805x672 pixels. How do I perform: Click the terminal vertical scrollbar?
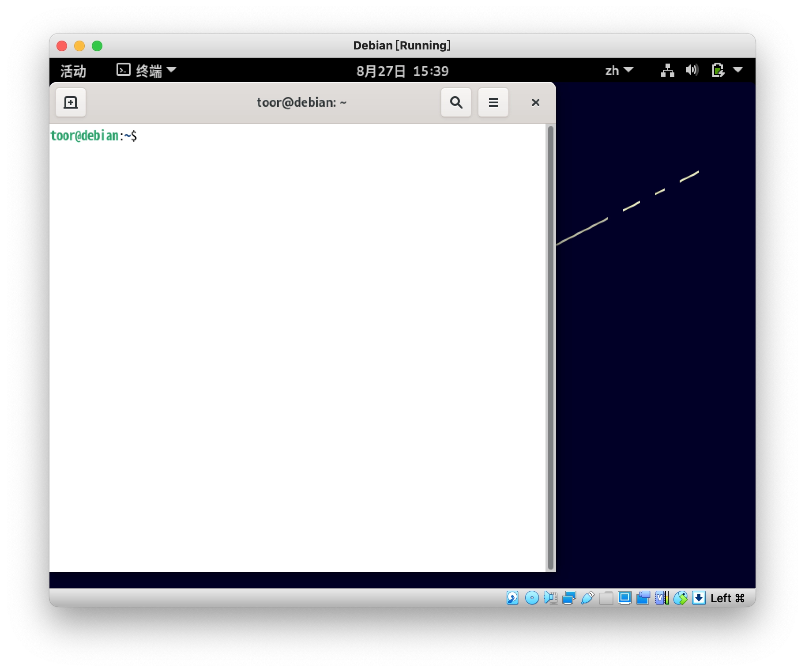pos(550,348)
